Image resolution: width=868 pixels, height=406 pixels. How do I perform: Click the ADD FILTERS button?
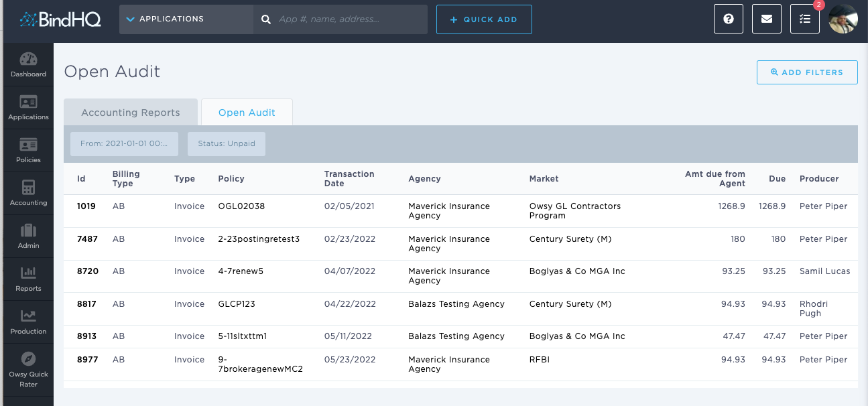tap(807, 72)
